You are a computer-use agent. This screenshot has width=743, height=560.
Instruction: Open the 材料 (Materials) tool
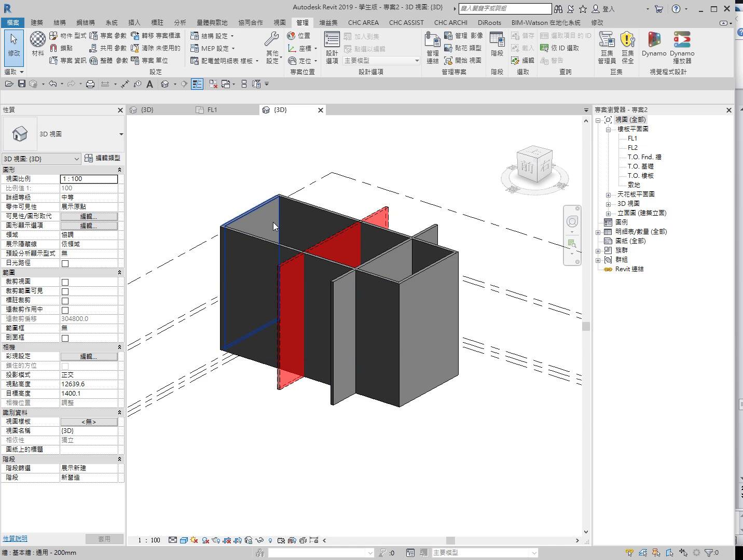[x=37, y=44]
